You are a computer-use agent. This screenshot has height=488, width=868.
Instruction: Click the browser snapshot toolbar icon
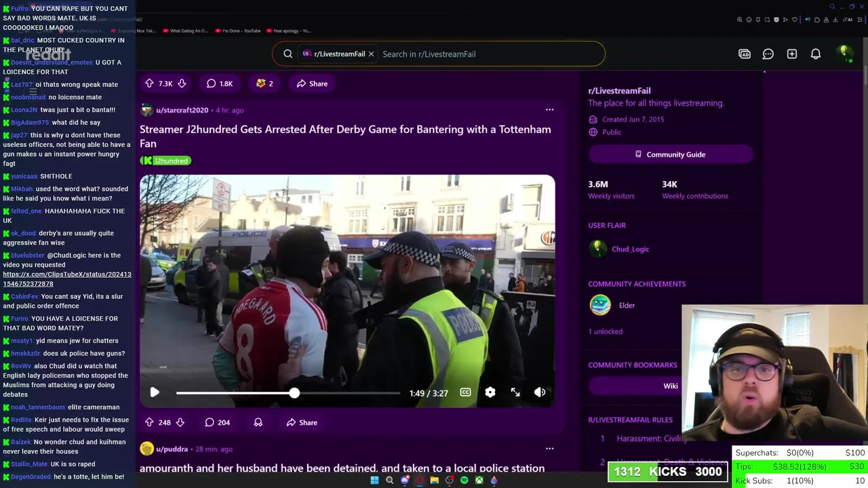tap(767, 20)
